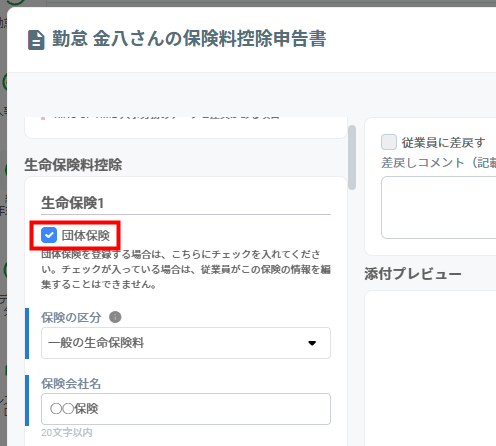Click the form panel vertical scrollbar

(352, 157)
